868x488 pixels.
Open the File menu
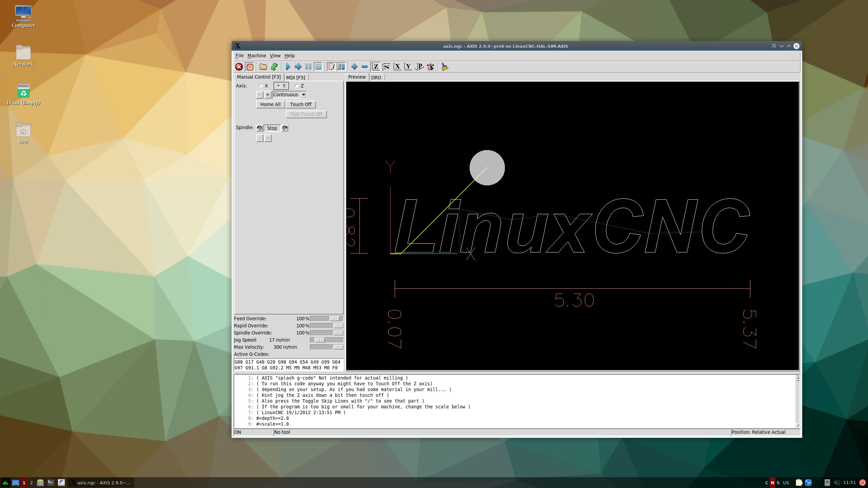coord(239,56)
